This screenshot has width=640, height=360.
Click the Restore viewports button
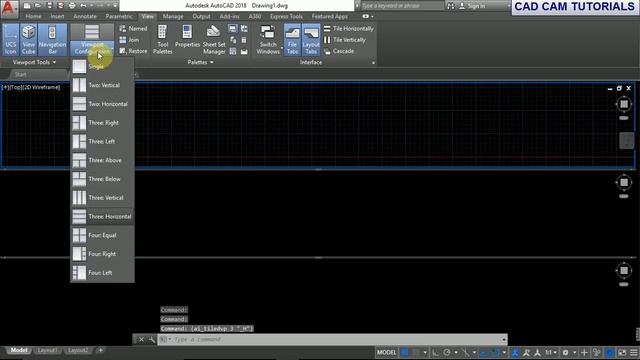133,51
